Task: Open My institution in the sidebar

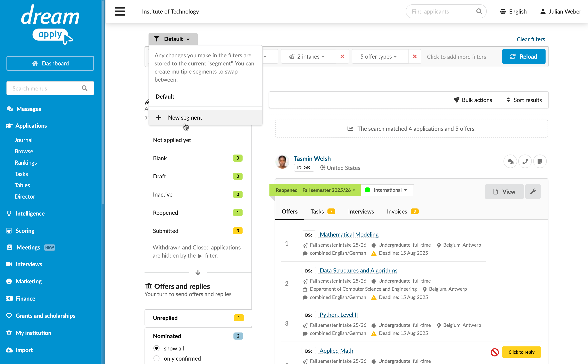Action: tap(33, 333)
